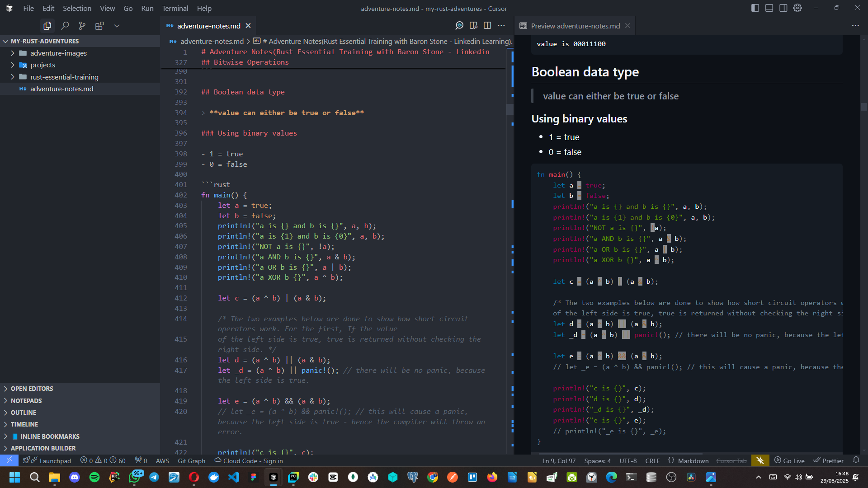868x488 pixels.
Task: Open the Extensions view icon
Action: tap(99, 26)
